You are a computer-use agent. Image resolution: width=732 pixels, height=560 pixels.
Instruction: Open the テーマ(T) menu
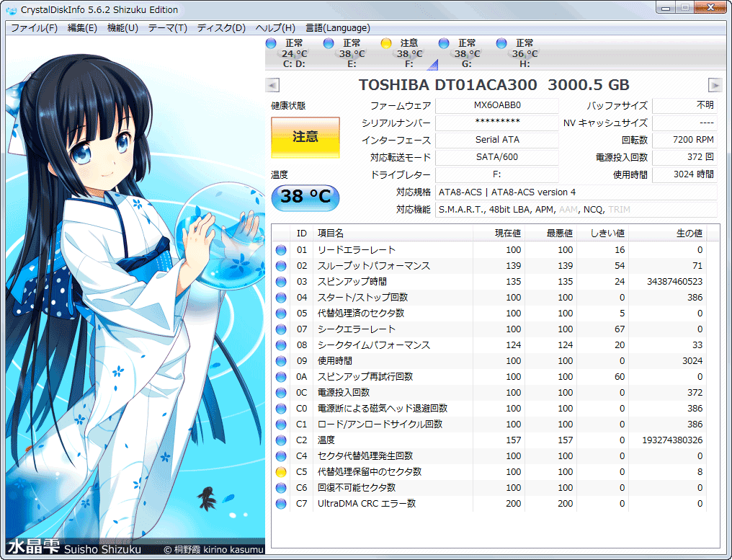(x=168, y=28)
